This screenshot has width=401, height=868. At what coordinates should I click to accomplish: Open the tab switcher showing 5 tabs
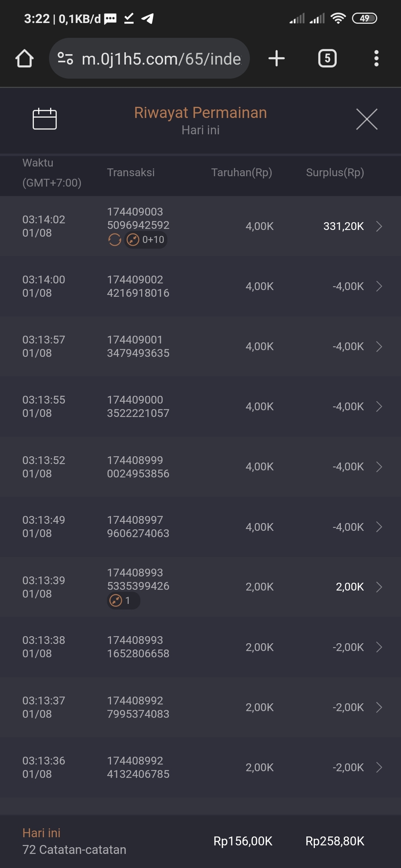point(327,59)
